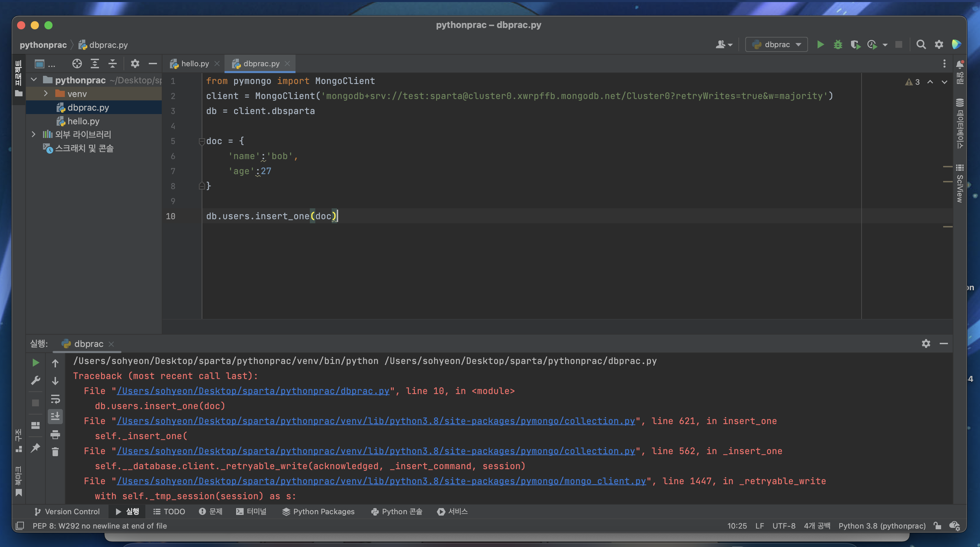Expand the venv folder
Image resolution: width=980 pixels, height=547 pixels.
46,94
